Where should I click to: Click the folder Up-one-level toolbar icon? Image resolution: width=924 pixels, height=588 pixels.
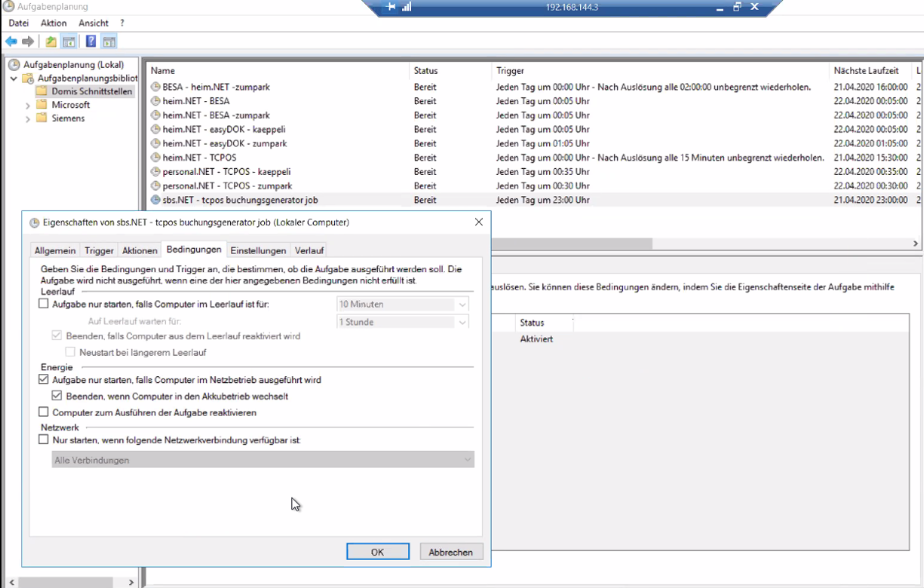51,41
